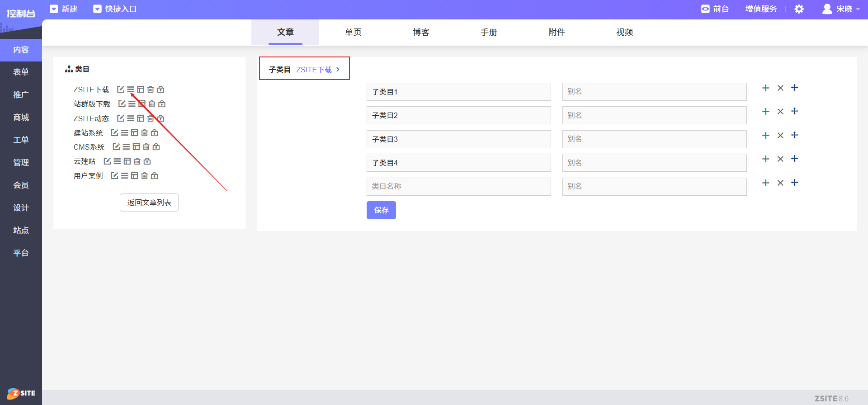Click the edit icon next to ZSITE下载
868x405 pixels.
(x=121, y=89)
